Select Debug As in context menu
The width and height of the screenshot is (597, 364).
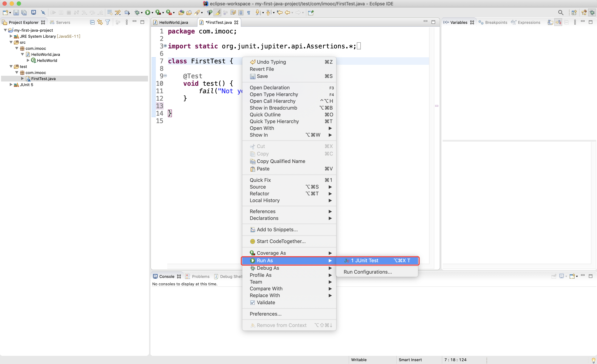point(289,268)
